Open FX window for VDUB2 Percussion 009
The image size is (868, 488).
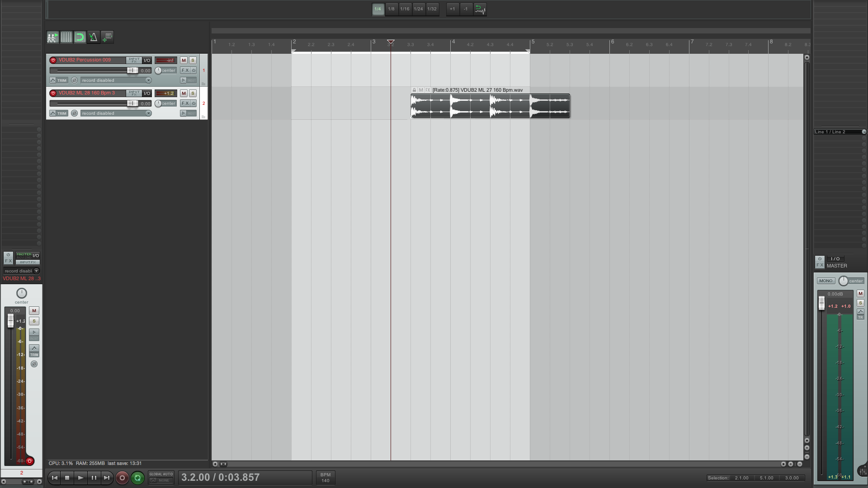[185, 70]
